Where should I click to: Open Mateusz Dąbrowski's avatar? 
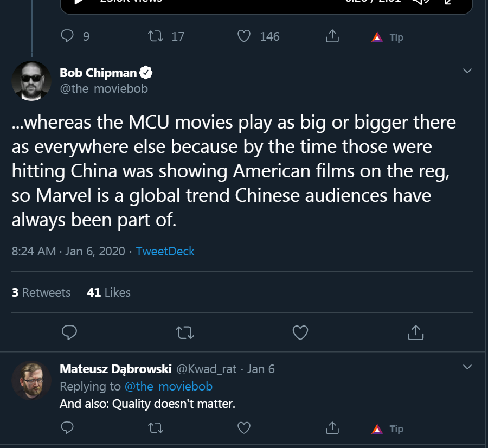point(31,380)
